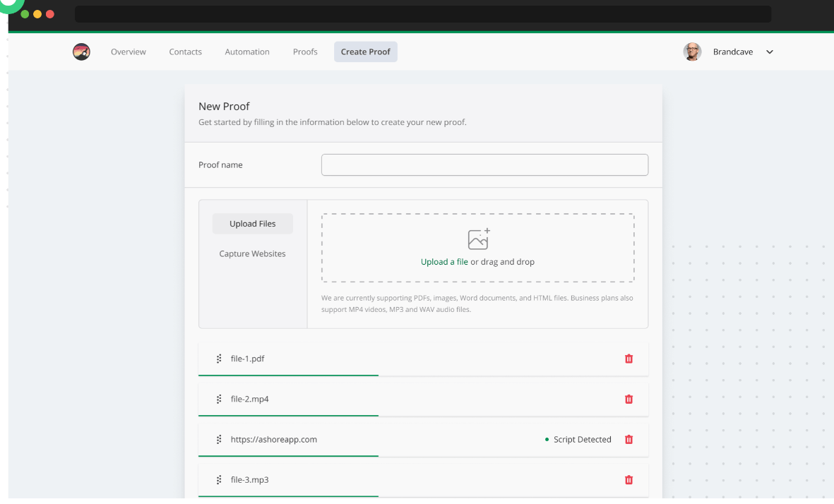Open the Automation section
This screenshot has width=834, height=504.
point(246,52)
